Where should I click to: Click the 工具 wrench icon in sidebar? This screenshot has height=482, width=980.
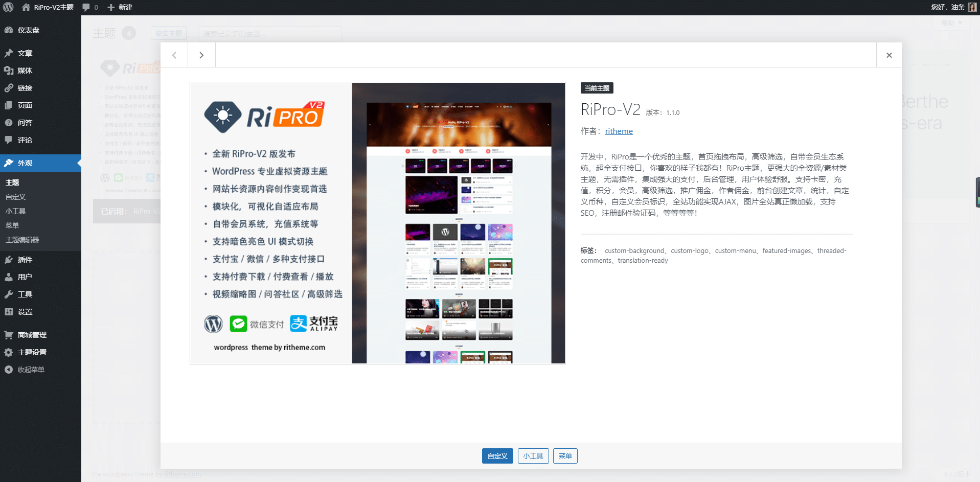(9, 294)
